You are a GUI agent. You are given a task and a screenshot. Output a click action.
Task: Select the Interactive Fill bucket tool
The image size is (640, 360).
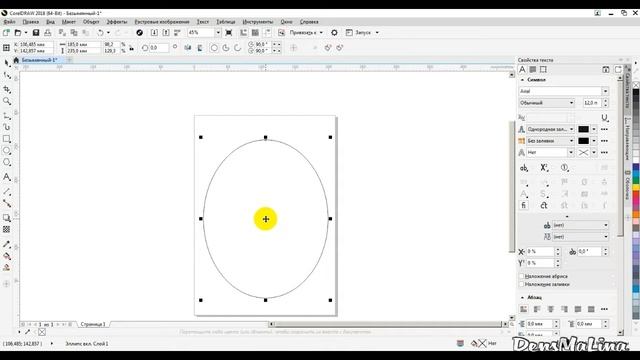tap(7, 256)
